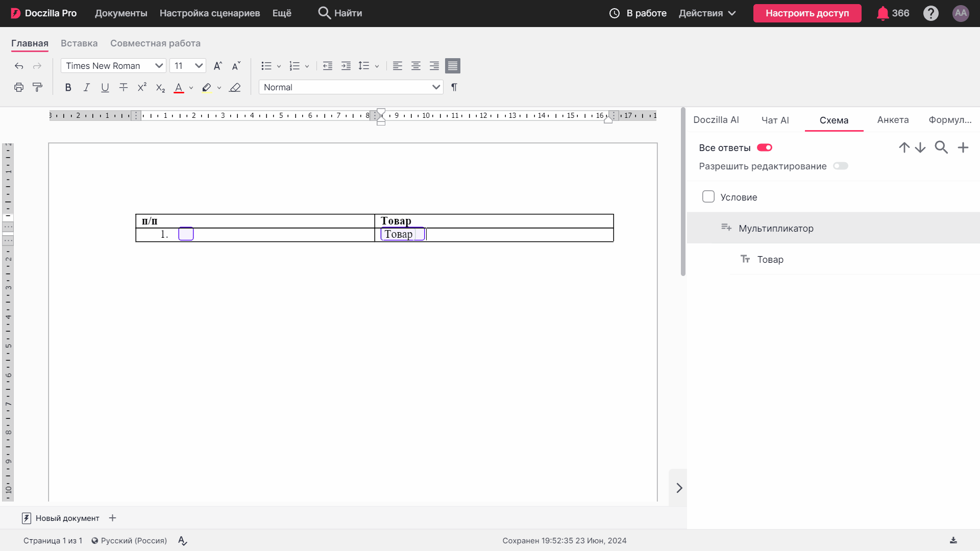Open the Документы menu

point(121,13)
